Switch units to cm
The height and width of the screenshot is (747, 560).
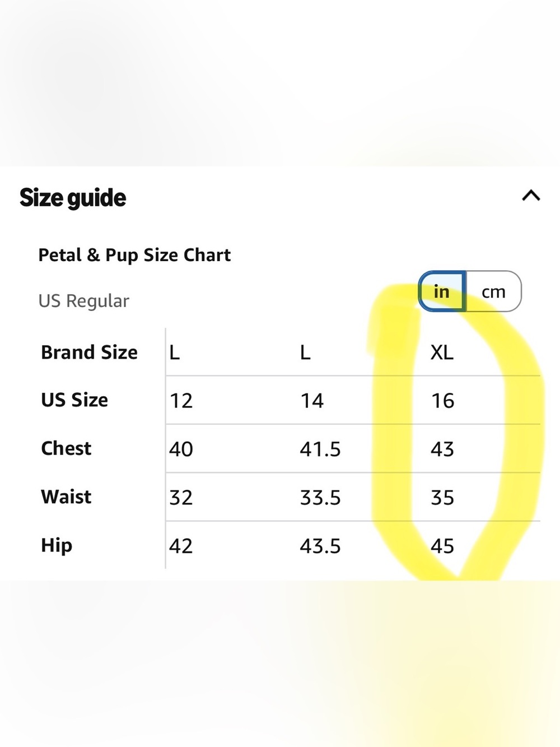[x=493, y=291]
